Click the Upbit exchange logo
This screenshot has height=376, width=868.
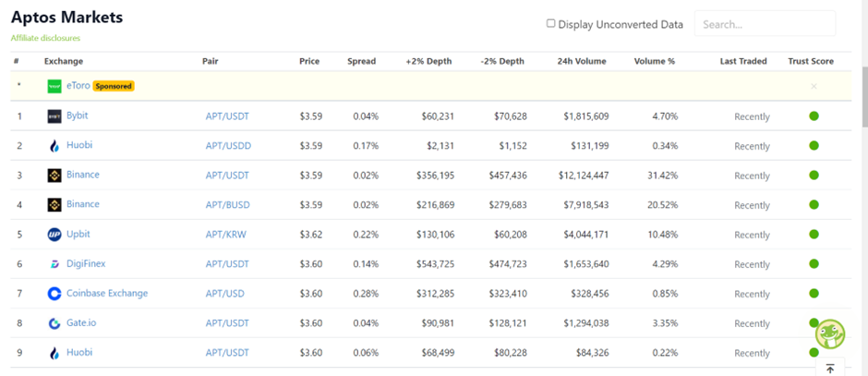coord(54,235)
